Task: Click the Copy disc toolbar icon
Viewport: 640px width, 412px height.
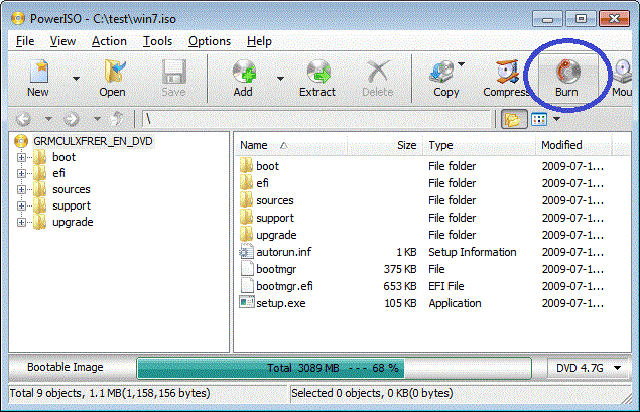Action: [x=445, y=78]
